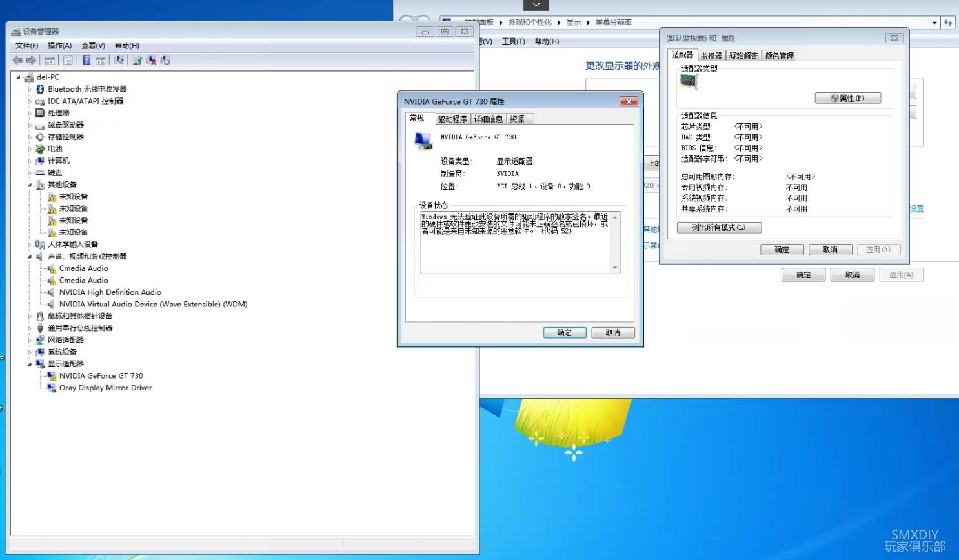Click the refresh icon in Control Panel address bar
The image size is (959, 560).
point(948,23)
